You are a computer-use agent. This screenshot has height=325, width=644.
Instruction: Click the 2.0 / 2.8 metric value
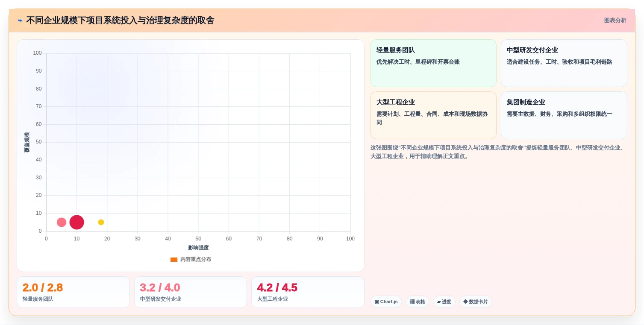coord(43,287)
